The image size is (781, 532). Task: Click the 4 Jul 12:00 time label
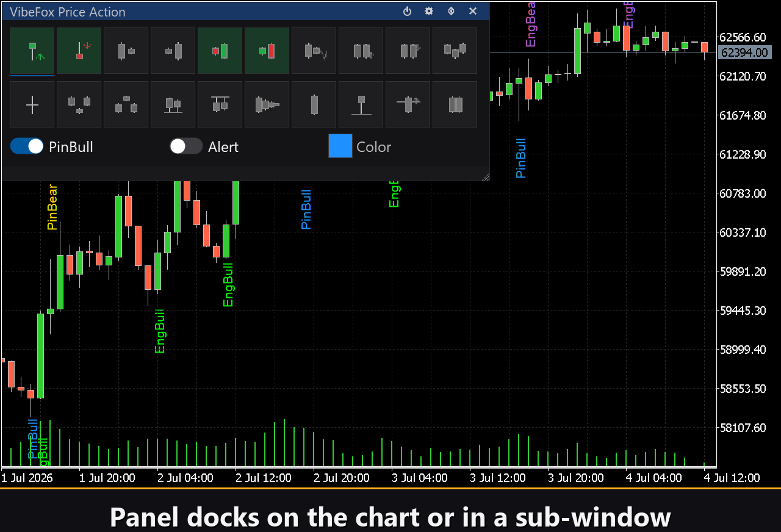tap(732, 478)
